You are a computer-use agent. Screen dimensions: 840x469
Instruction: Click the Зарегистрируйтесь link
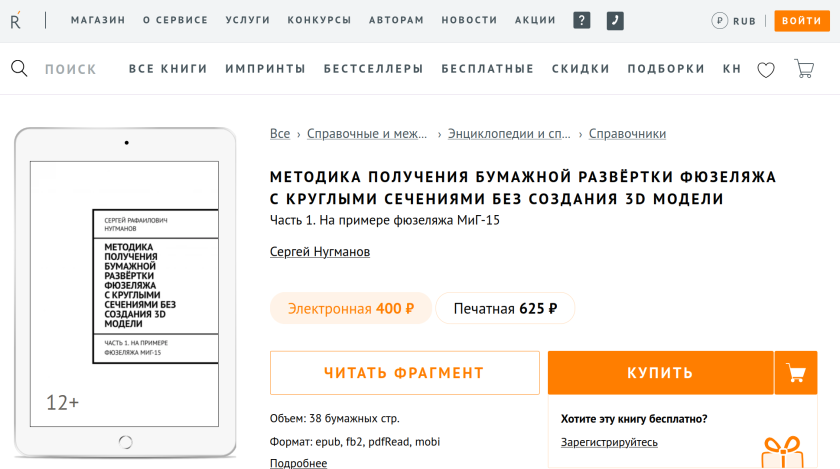tap(609, 442)
